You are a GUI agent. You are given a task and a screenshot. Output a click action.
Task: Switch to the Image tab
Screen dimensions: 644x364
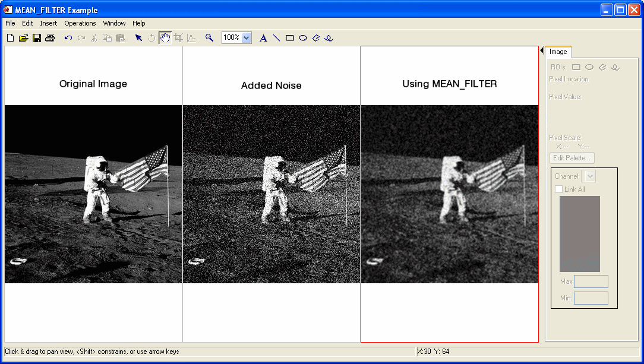[x=558, y=52]
